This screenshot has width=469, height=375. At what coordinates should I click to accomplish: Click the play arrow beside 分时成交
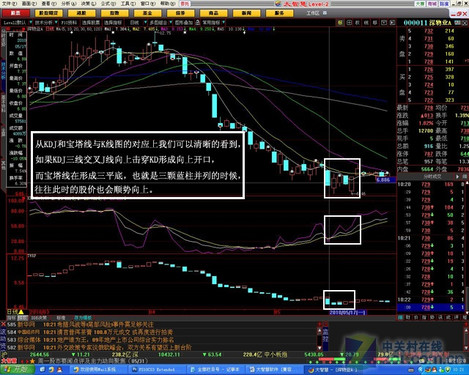457,176
